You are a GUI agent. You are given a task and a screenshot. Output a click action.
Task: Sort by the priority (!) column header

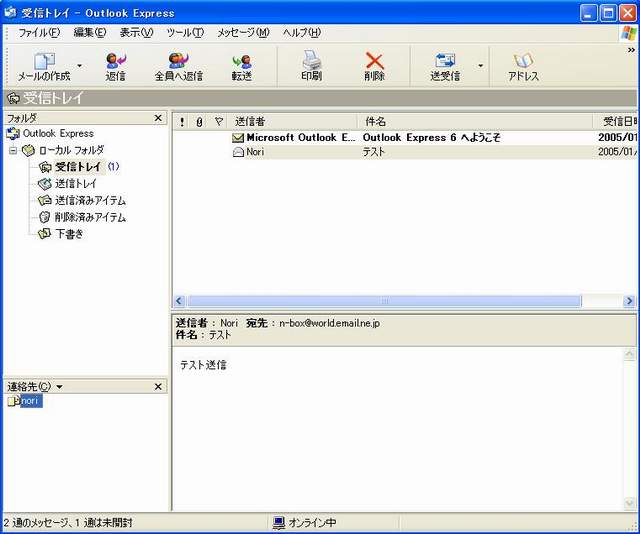click(182, 122)
